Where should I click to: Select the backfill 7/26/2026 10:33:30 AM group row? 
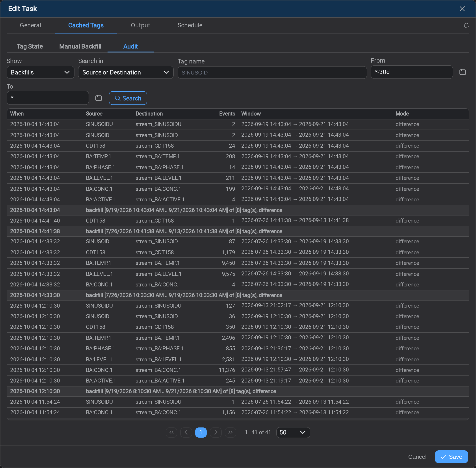coord(238,295)
